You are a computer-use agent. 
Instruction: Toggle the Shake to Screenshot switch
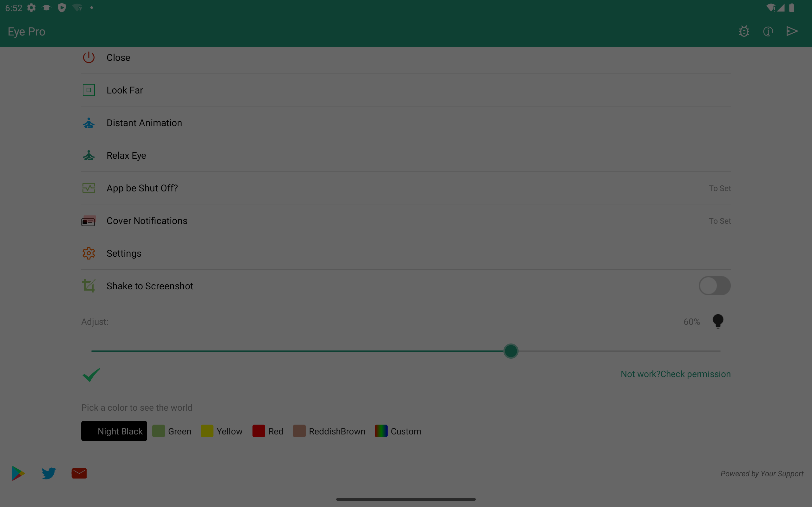point(715,286)
